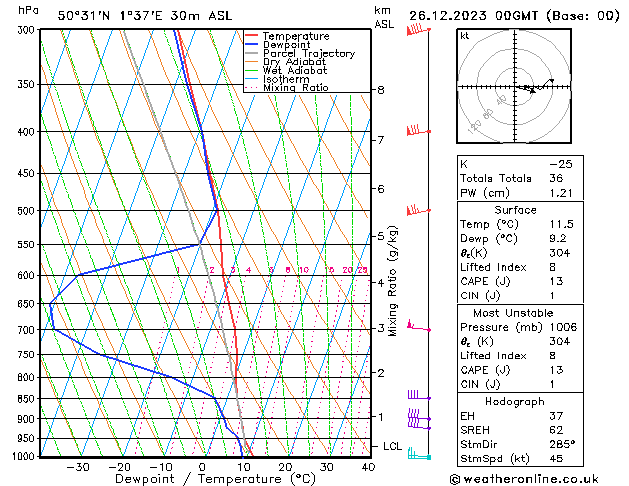This screenshot has height=486, width=629.
Task: Click the Dewpoint / Temperature (°C) axis title
Action: [215, 479]
